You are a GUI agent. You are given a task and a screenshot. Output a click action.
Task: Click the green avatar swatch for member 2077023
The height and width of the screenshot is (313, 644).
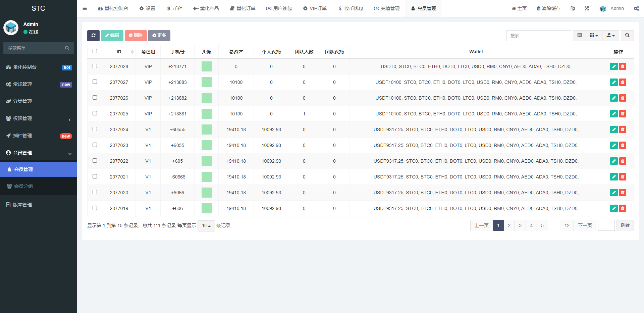206,145
